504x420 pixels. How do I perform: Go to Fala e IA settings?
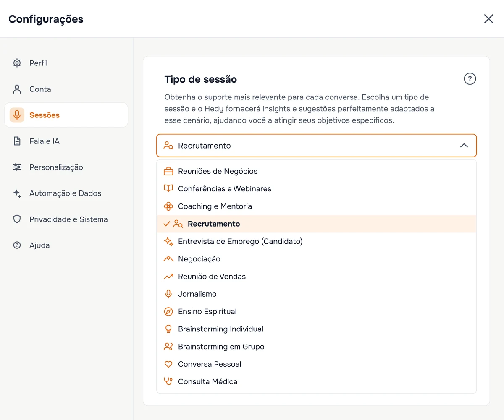pos(66,141)
